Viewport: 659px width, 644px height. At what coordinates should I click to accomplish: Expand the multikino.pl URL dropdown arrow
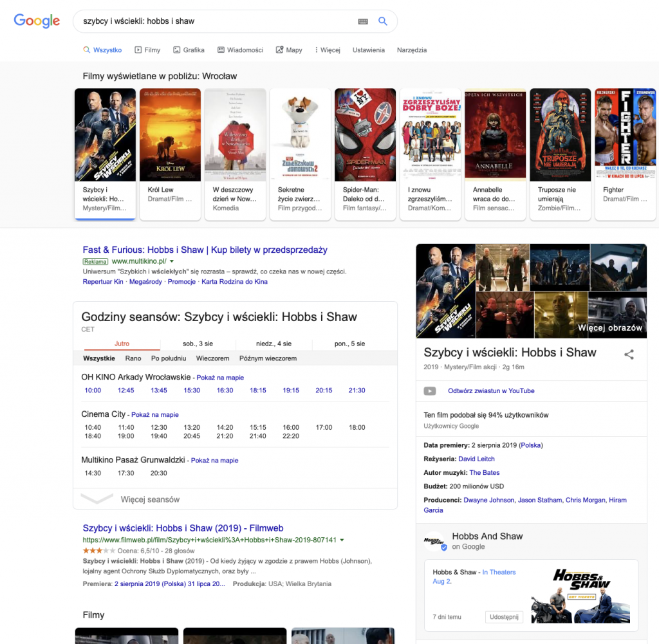[x=171, y=261]
